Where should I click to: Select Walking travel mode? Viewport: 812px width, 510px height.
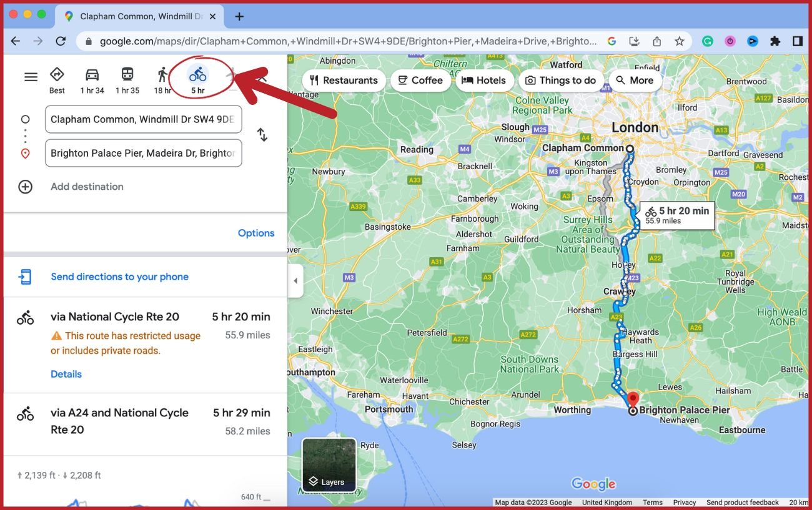(x=162, y=81)
